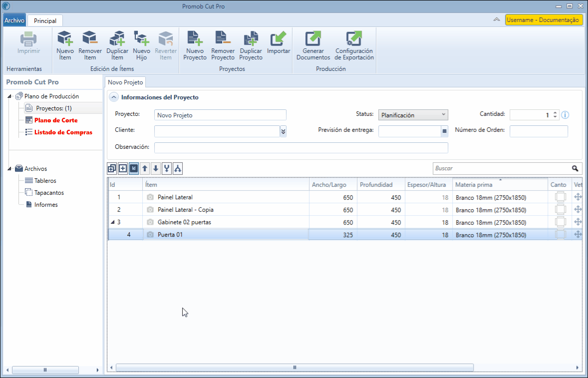This screenshot has width=588, height=378.
Task: Increase the Cantidad value with the up arrow
Action: [556, 113]
